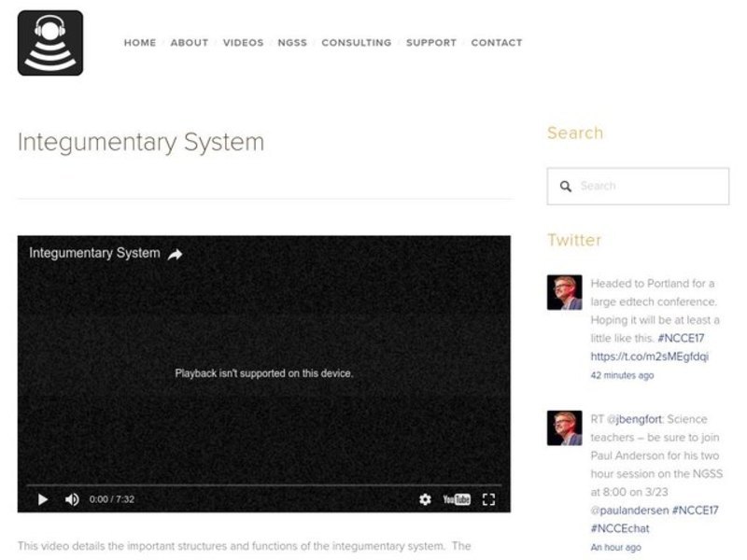
Task: Click the search magnifier icon
Action: coord(568,186)
